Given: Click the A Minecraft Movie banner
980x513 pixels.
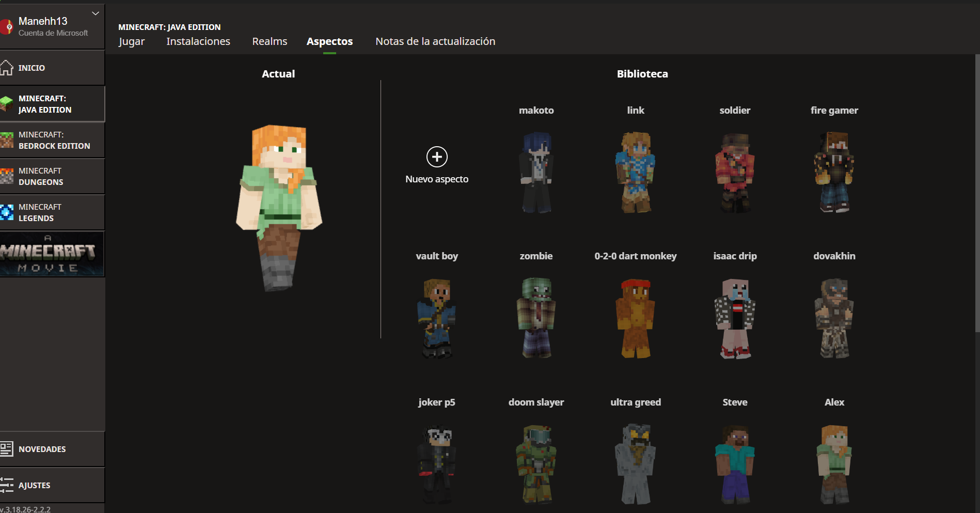Looking at the screenshot, I should click(52, 254).
